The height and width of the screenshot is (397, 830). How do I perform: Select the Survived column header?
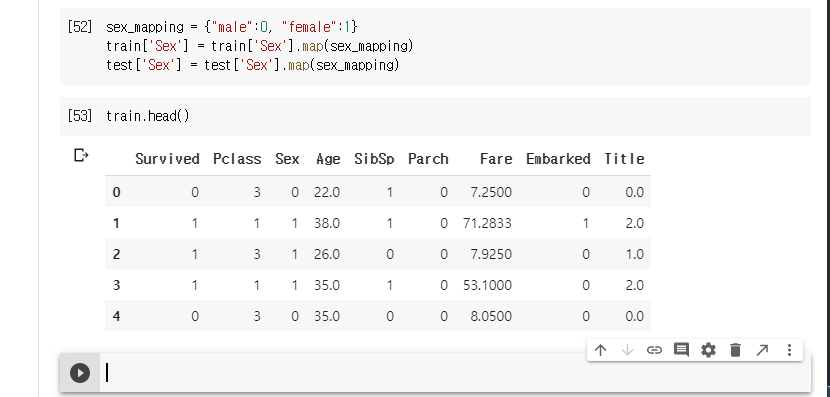click(167, 159)
